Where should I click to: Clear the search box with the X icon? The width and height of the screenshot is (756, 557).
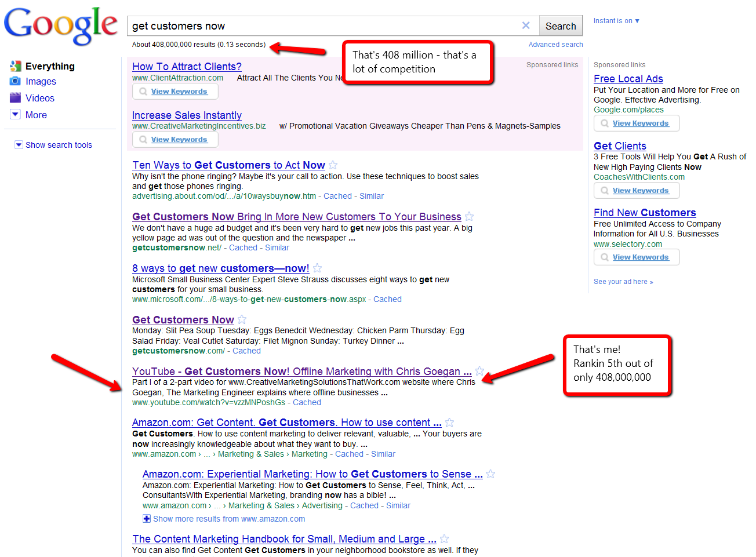point(526,26)
